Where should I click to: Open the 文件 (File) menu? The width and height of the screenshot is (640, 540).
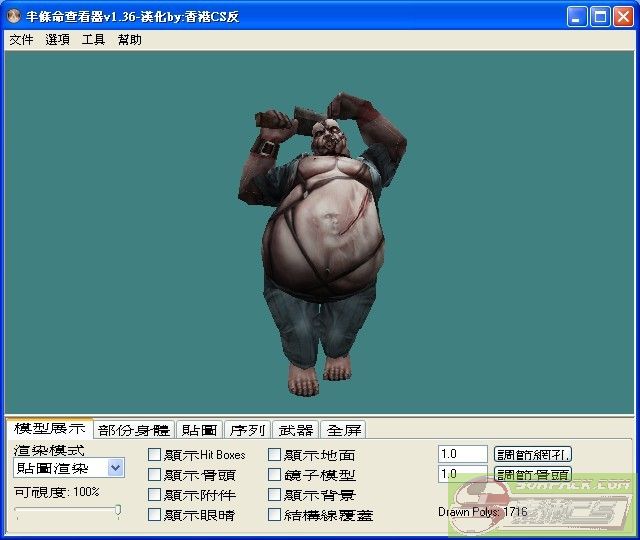coord(21,40)
